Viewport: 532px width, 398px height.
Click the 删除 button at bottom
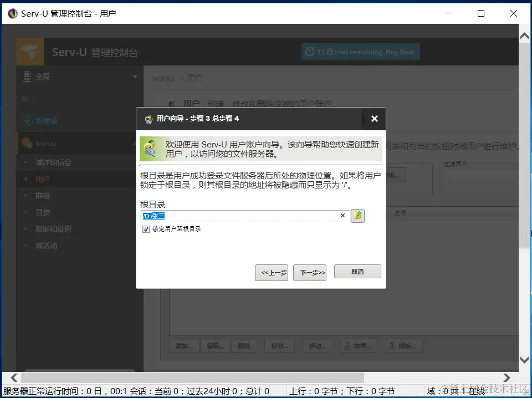pyautogui.click(x=244, y=346)
